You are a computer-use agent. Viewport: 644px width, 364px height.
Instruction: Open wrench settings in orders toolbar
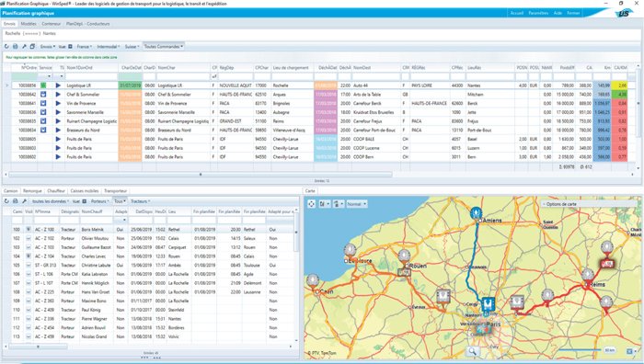coord(24,47)
